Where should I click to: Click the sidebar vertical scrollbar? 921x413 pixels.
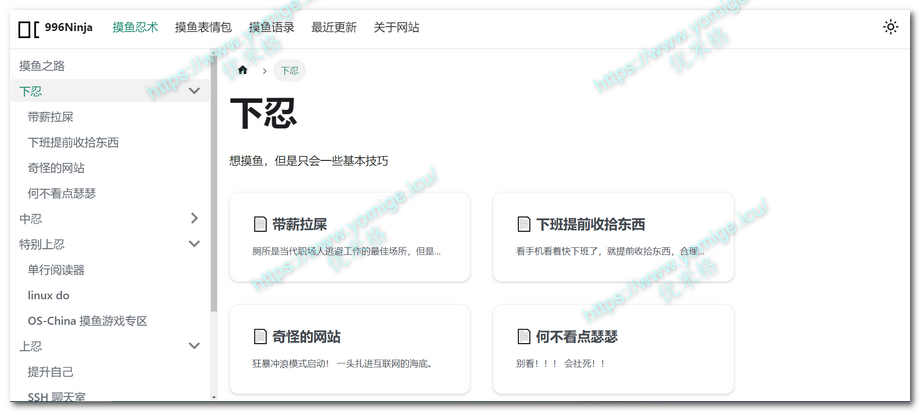pyautogui.click(x=213, y=200)
